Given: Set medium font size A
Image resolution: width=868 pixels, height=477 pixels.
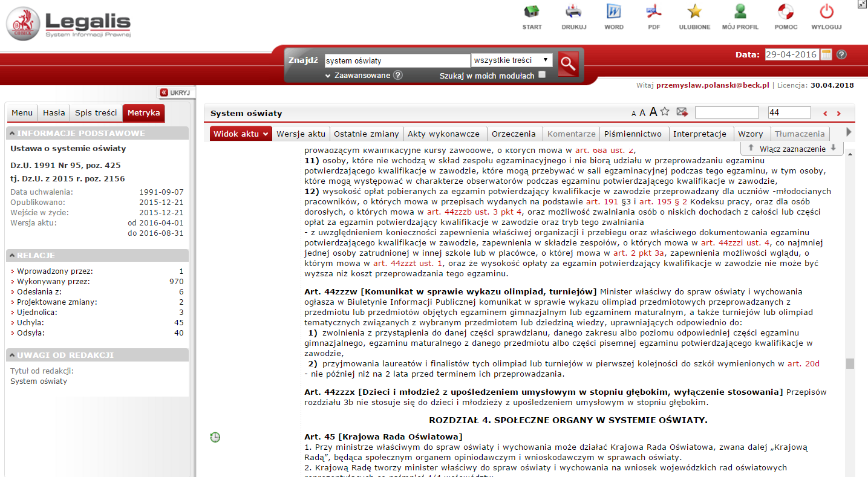Looking at the screenshot, I should (642, 113).
